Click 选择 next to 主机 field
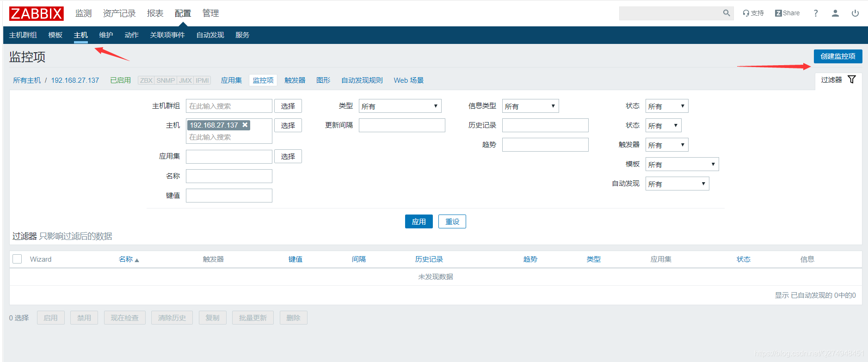868x362 pixels. 288,125
